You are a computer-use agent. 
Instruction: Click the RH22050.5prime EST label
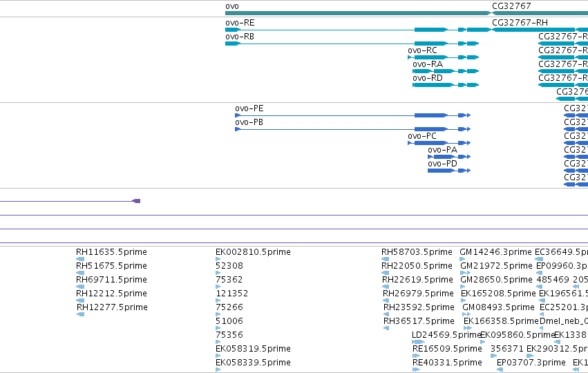417,266
